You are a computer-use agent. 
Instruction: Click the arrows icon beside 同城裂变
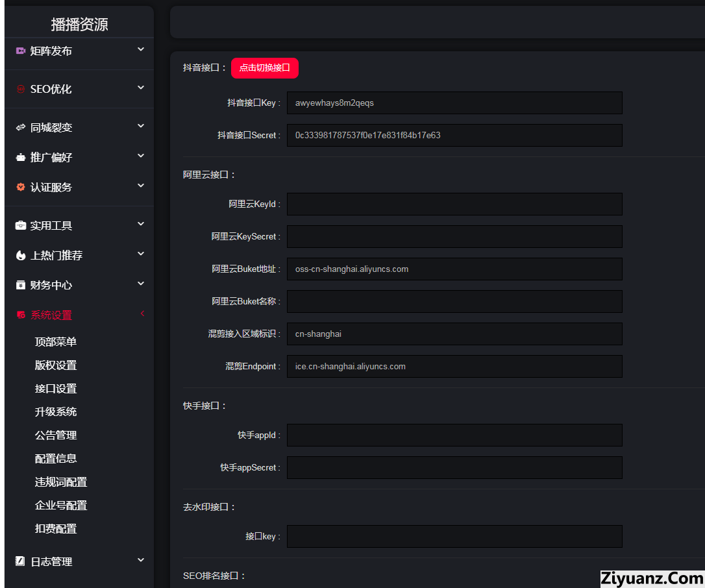pos(20,128)
